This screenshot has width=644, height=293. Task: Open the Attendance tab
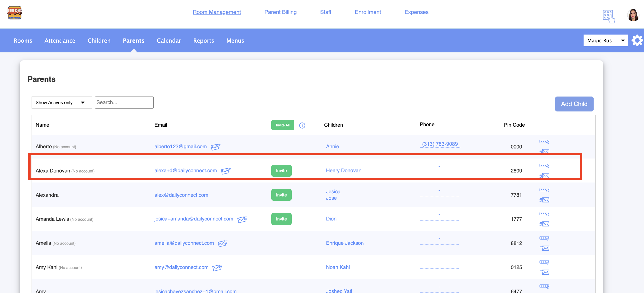[x=60, y=40]
